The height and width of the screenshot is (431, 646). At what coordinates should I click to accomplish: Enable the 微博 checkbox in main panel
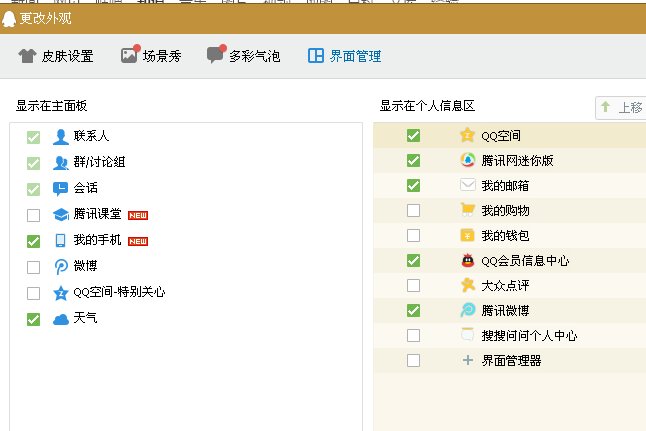pyautogui.click(x=33, y=267)
